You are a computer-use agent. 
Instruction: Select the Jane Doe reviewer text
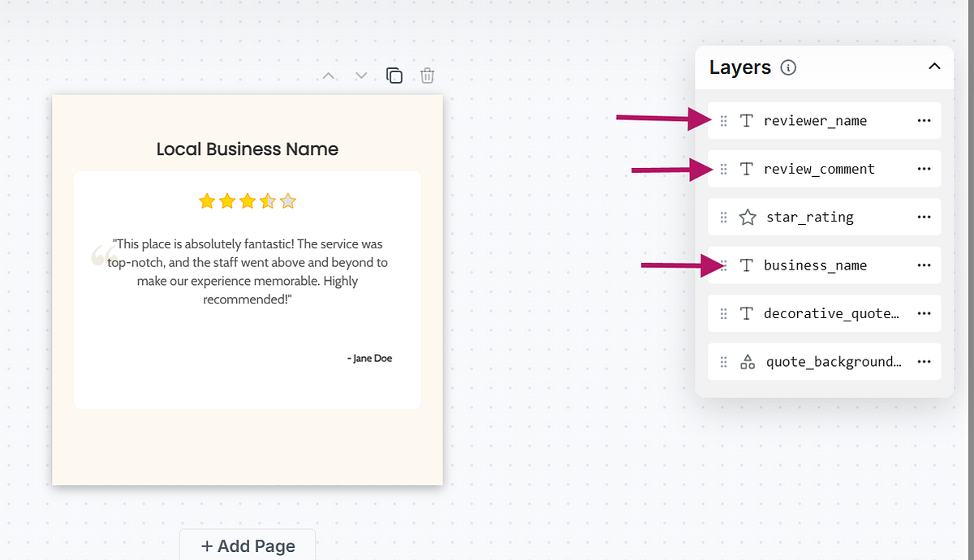pyautogui.click(x=369, y=358)
